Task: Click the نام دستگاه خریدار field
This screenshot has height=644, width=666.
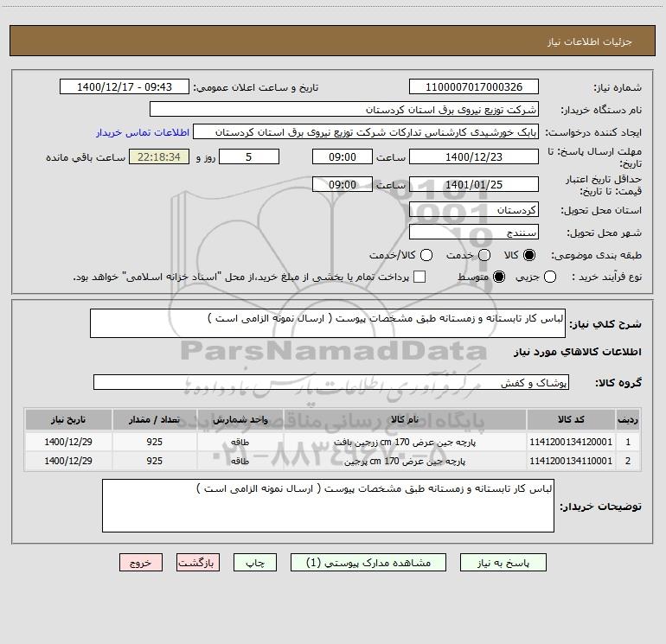Action: pyautogui.click(x=344, y=110)
